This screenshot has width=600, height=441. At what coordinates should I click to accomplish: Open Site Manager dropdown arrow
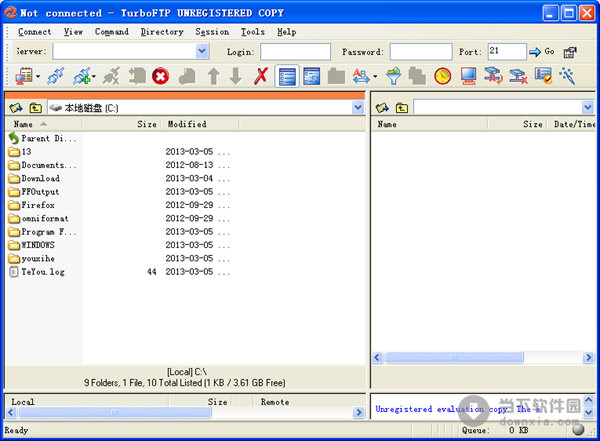38,77
